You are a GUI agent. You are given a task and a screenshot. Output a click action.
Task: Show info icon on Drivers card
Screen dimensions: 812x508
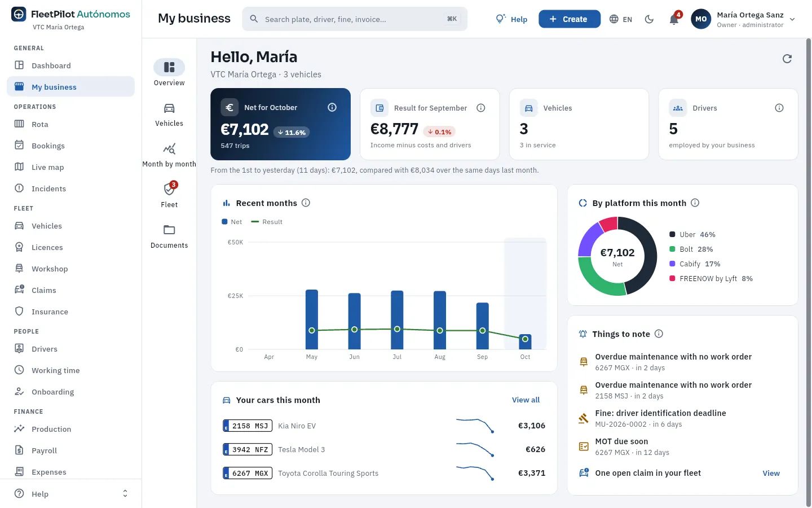coord(779,108)
